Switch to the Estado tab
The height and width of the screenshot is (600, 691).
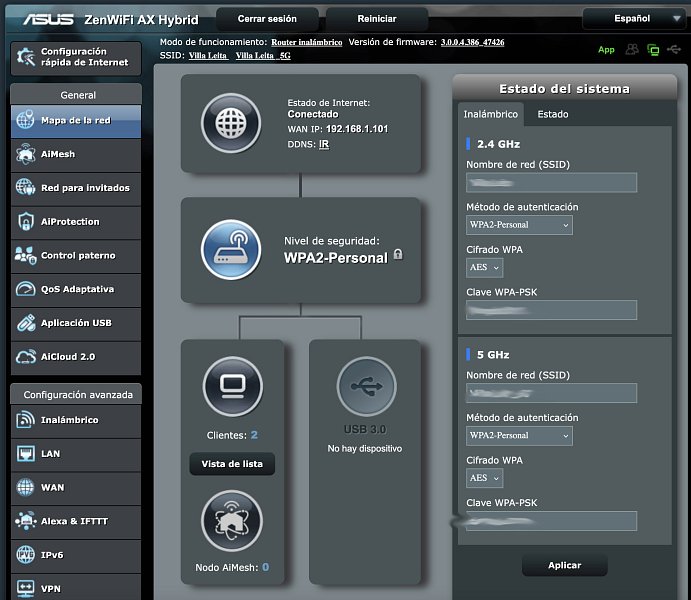click(553, 115)
